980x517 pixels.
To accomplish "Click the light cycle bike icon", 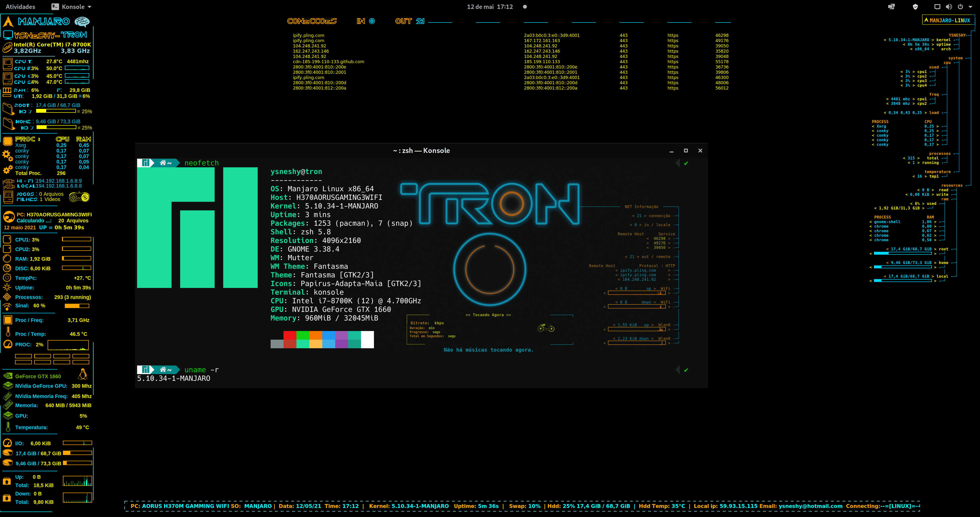I will click(546, 328).
